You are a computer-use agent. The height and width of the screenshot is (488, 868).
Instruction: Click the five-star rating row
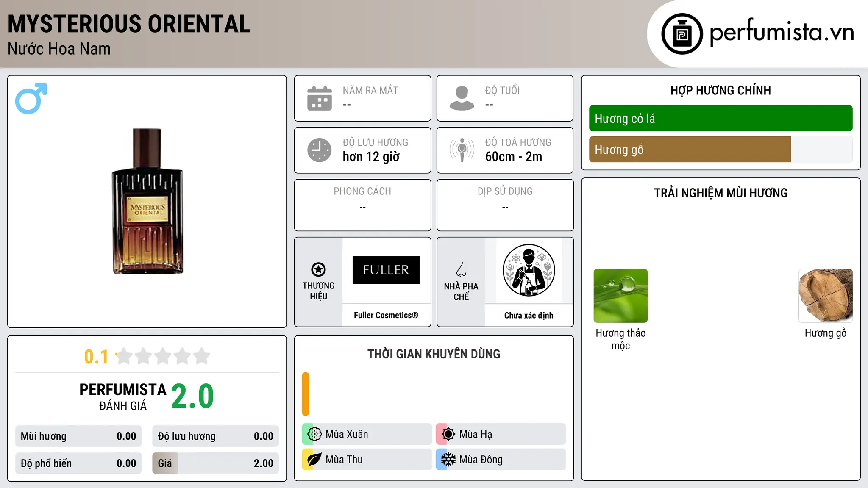pos(163,356)
